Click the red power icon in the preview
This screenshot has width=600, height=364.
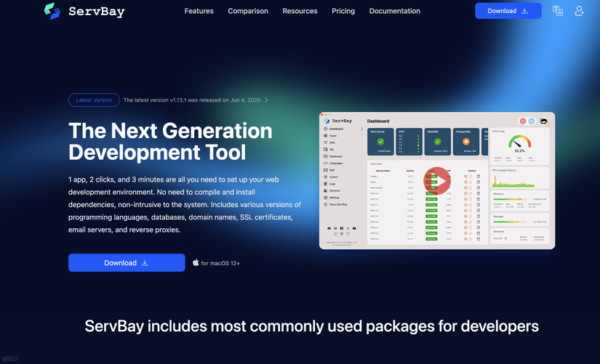[x=523, y=121]
